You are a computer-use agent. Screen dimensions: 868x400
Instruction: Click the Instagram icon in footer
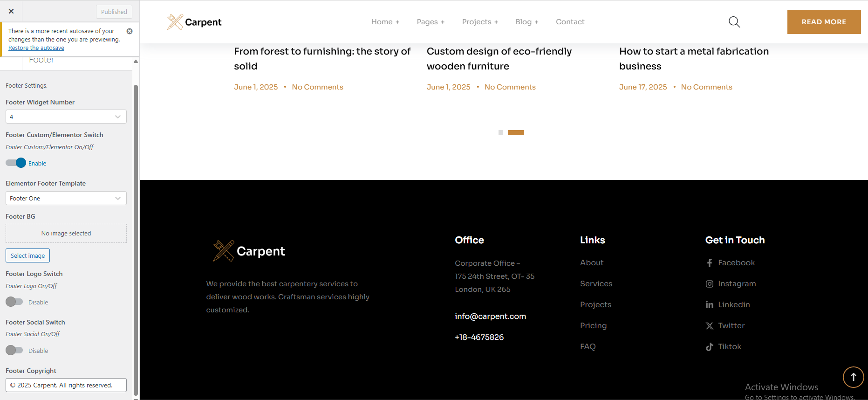709,284
